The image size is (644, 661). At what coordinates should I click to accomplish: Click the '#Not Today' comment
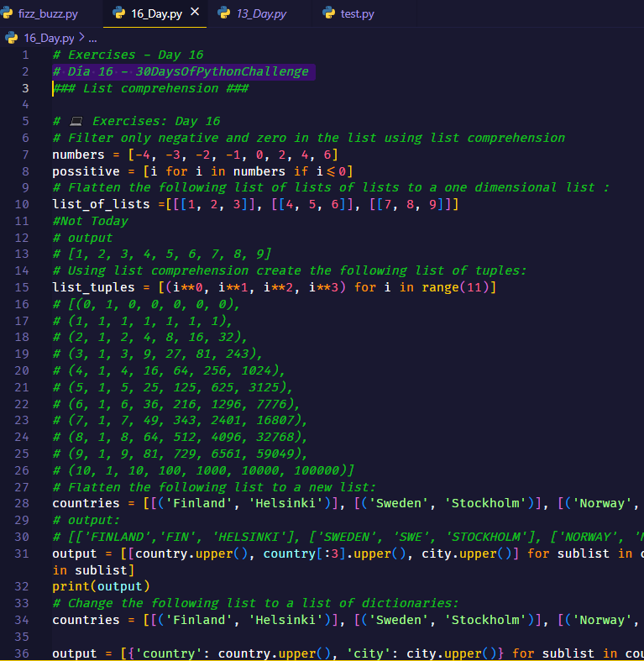point(90,222)
